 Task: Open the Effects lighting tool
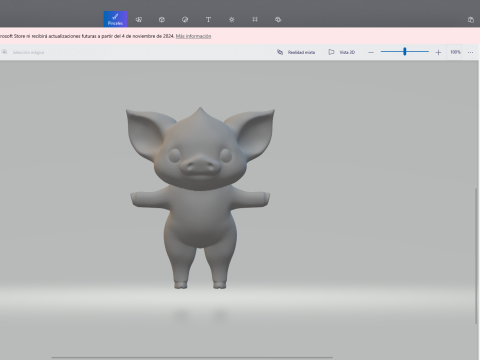[x=232, y=20]
